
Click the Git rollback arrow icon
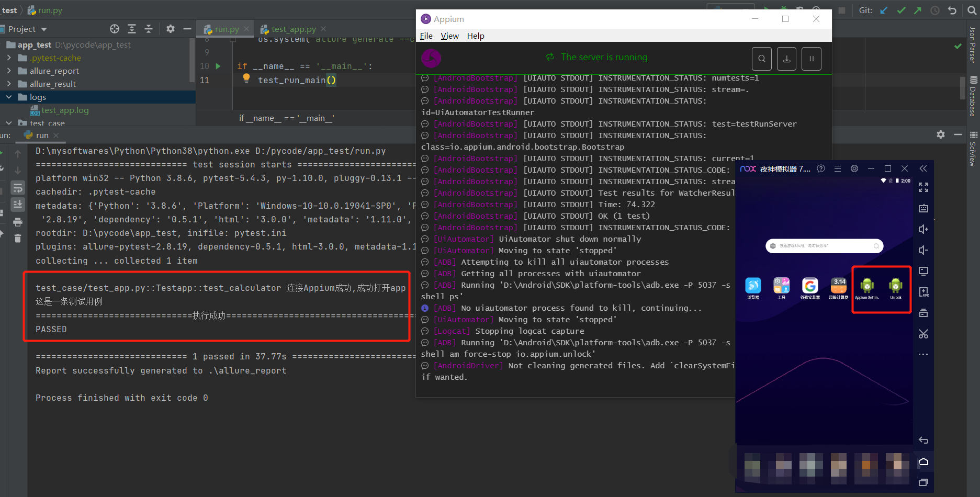pos(952,10)
